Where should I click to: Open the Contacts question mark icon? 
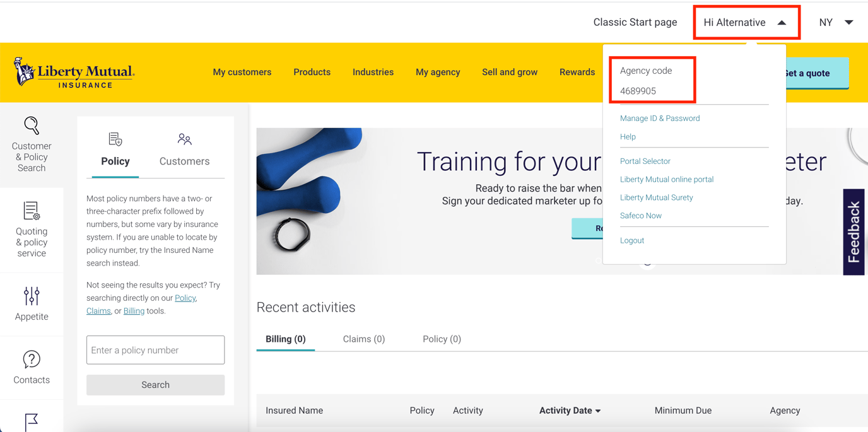click(x=32, y=359)
